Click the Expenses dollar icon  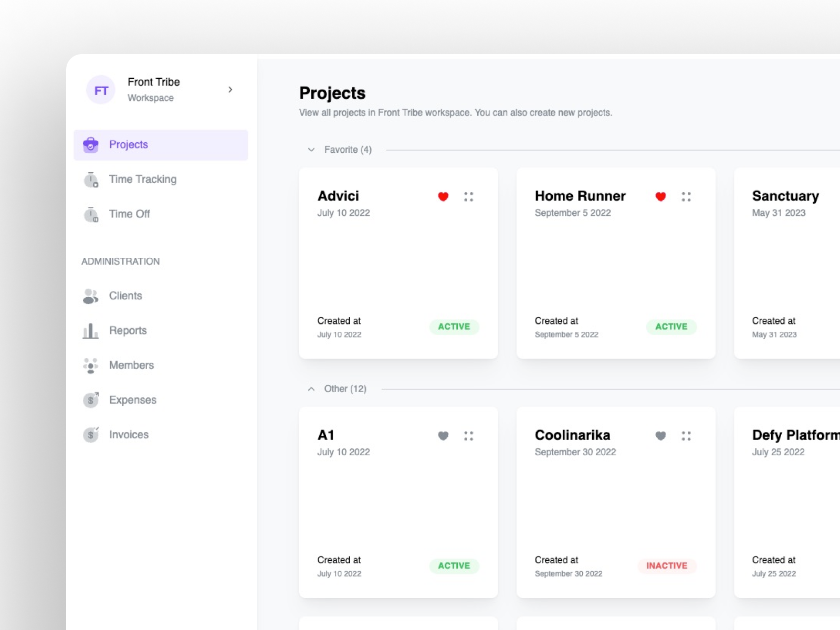coord(91,400)
